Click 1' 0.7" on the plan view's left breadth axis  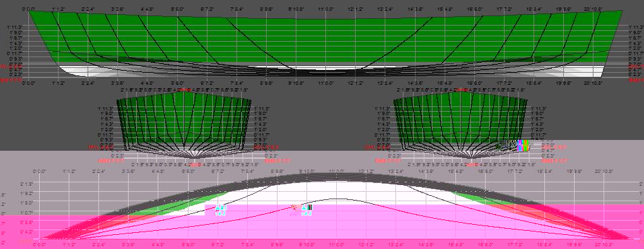(26, 212)
